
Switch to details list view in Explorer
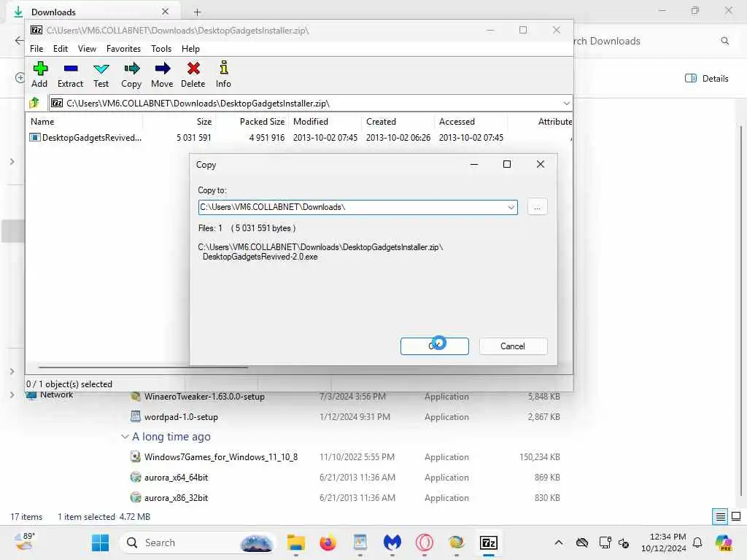(720, 517)
